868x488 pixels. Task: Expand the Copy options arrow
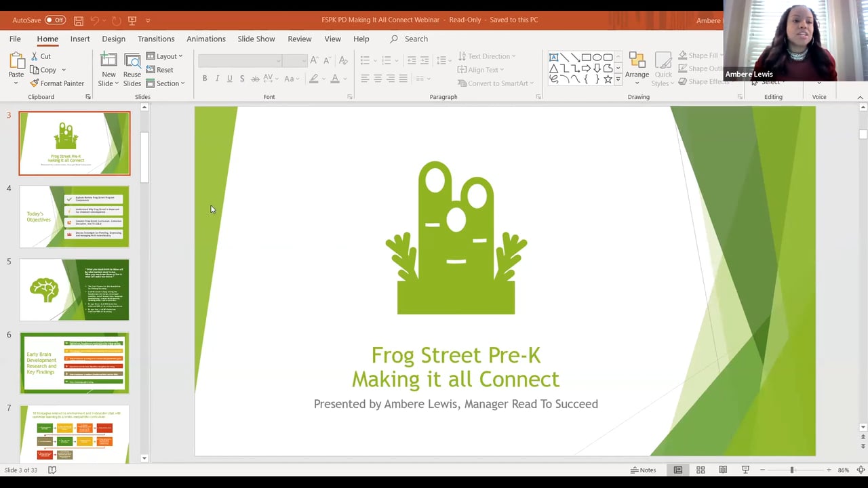click(x=64, y=70)
